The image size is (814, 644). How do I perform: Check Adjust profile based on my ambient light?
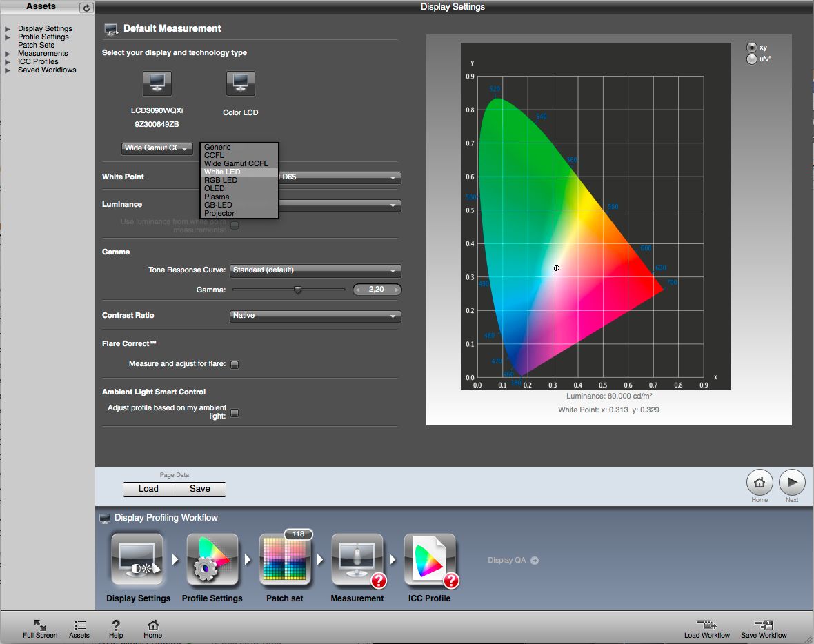tap(235, 413)
